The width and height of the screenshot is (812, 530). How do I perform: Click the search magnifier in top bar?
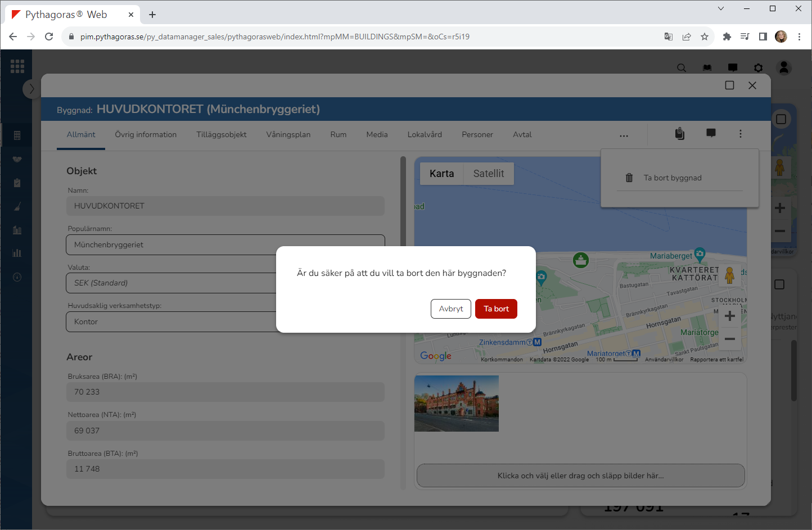coord(682,68)
